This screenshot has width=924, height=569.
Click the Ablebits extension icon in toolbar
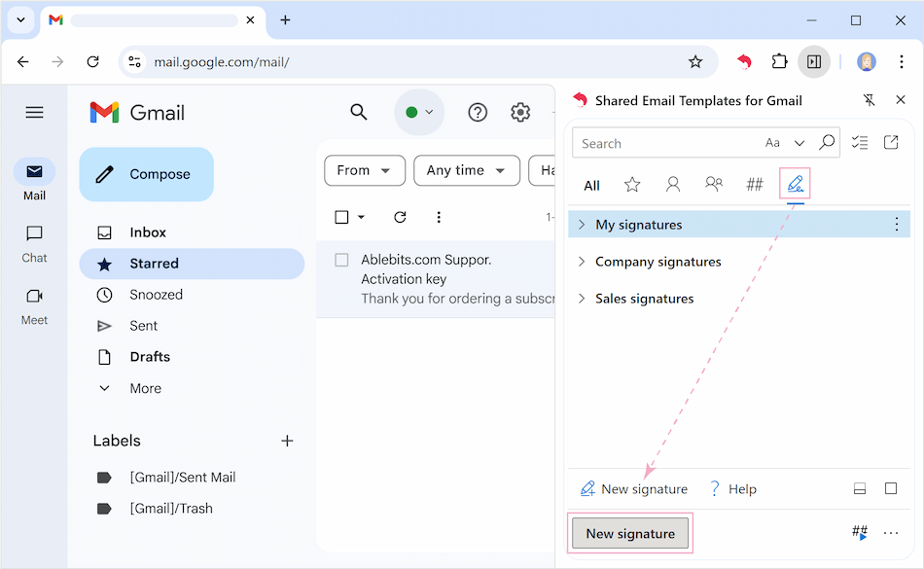745,61
